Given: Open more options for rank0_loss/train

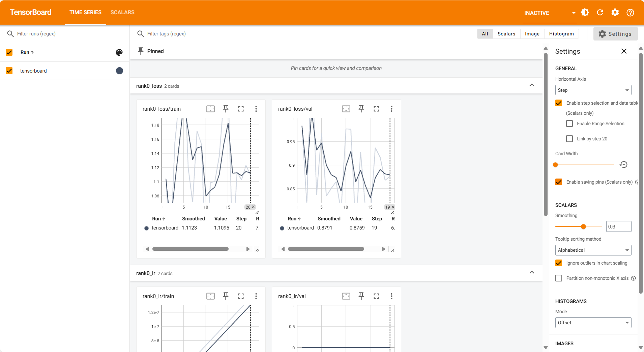Looking at the screenshot, I should click(256, 109).
